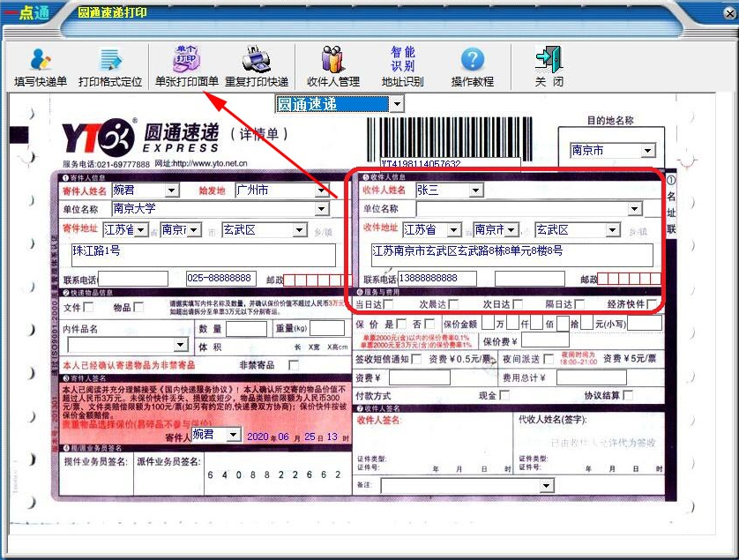Click the 圆通速递打印 window title
Viewport: 739px width, 560px height.
tap(112, 12)
